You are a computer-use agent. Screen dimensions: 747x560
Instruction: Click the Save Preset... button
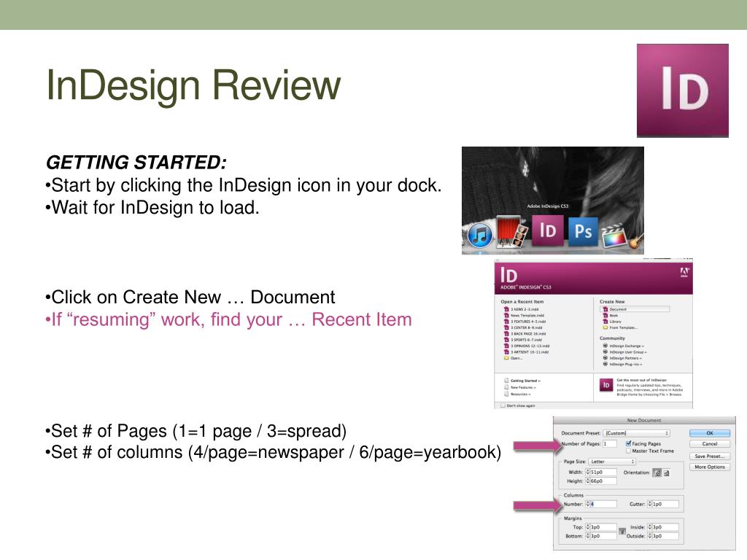click(x=710, y=456)
